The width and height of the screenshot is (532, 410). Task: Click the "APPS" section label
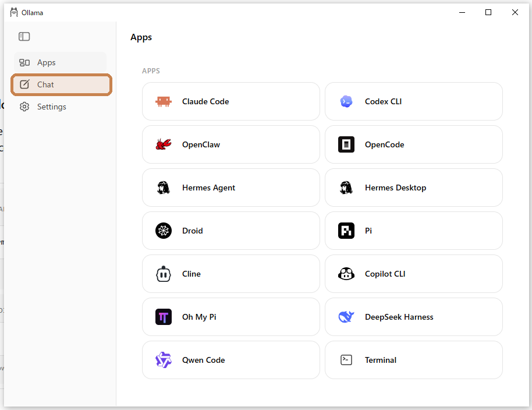pyautogui.click(x=151, y=71)
